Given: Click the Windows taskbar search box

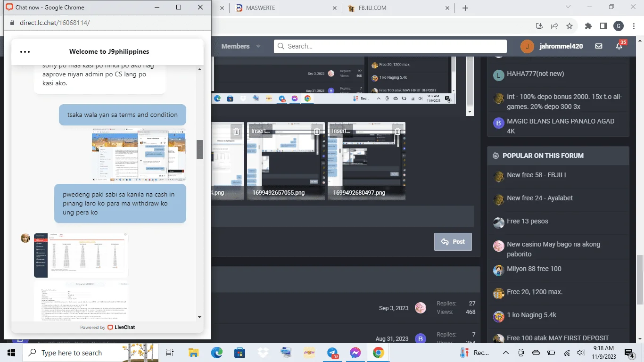Looking at the screenshot, I should (x=90, y=353).
